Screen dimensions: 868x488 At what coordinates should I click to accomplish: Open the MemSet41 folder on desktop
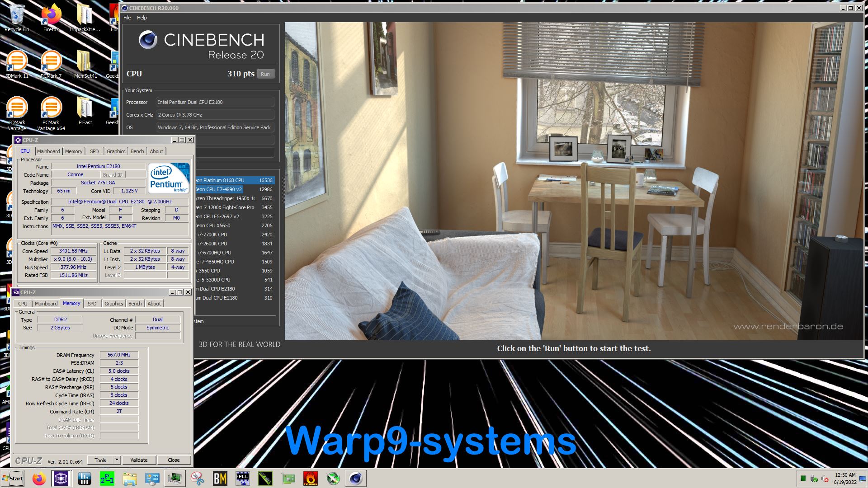pyautogui.click(x=85, y=64)
